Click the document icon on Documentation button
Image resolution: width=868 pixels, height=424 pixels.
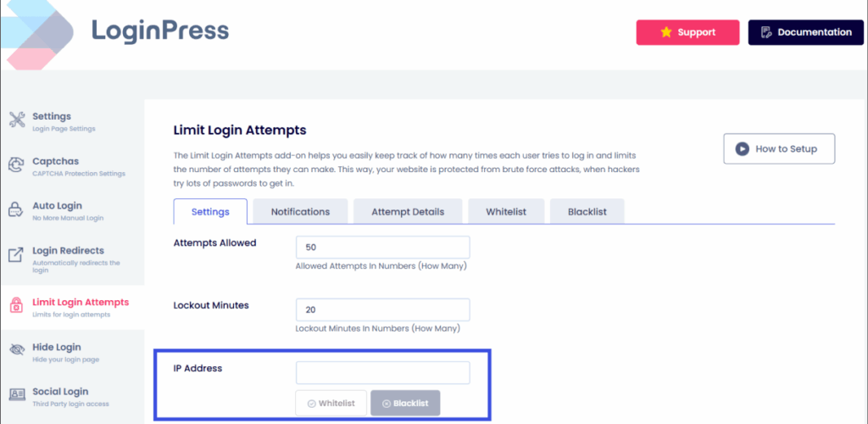[766, 32]
